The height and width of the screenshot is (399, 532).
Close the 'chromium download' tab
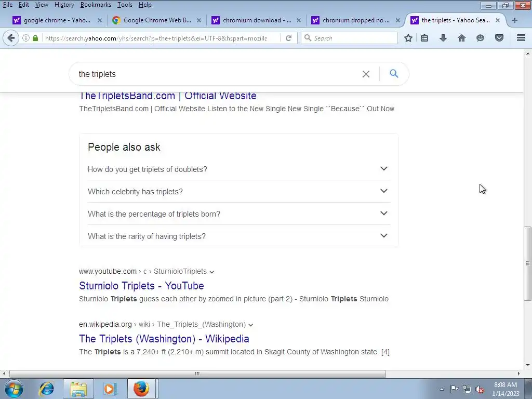299,20
